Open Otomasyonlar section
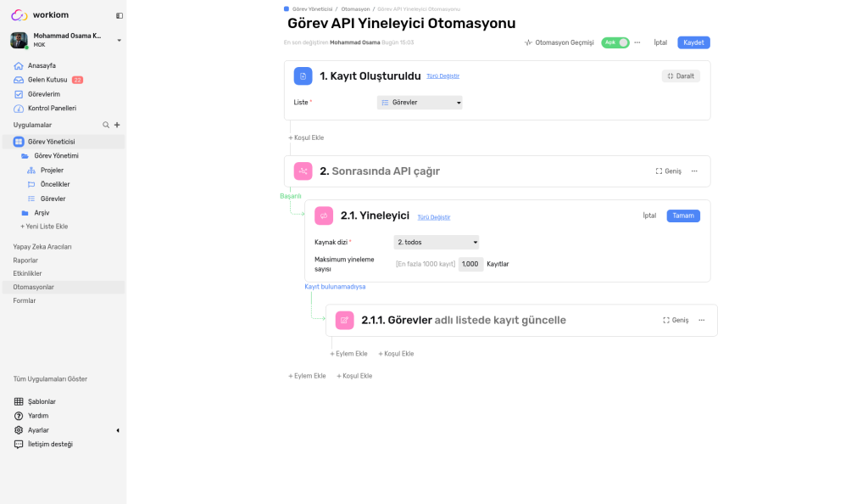 coord(64,287)
